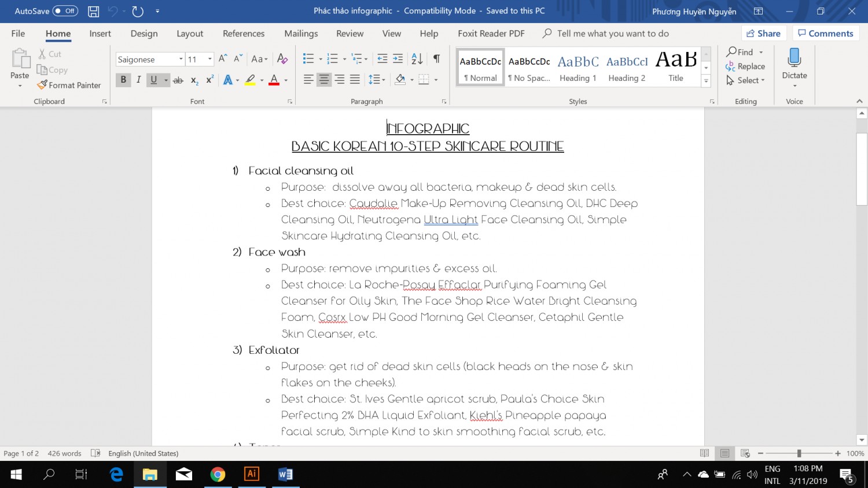868x488 pixels.
Task: Open the Comments pane
Action: click(x=826, y=34)
